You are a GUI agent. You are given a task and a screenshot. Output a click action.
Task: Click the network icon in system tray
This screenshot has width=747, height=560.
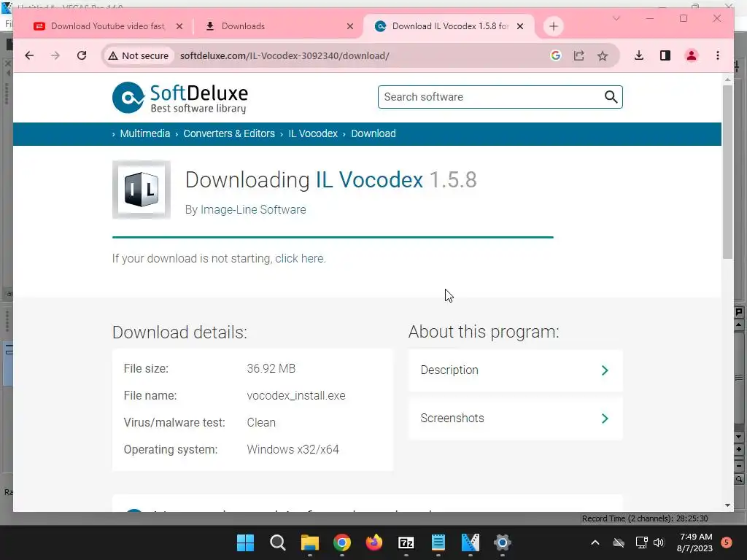641,542
